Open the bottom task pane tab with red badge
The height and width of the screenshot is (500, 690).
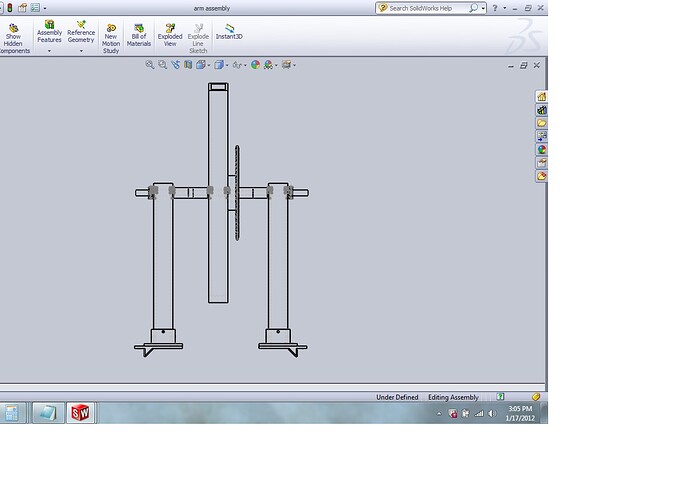coord(541,176)
